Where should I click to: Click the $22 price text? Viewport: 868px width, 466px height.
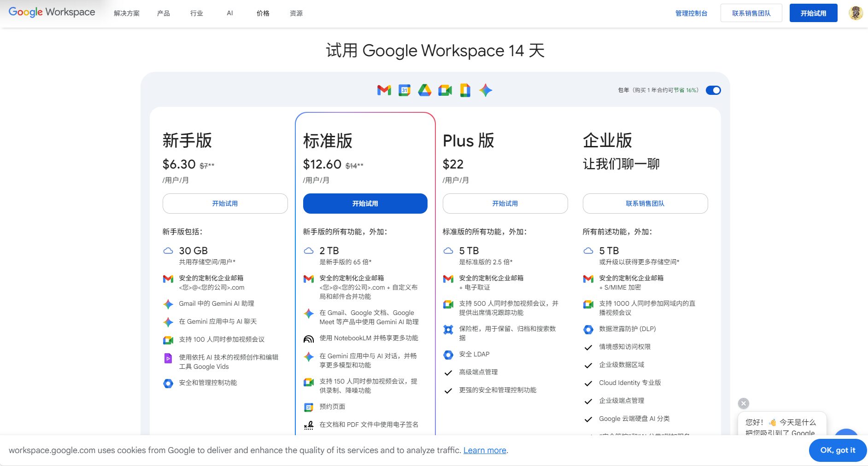(453, 164)
